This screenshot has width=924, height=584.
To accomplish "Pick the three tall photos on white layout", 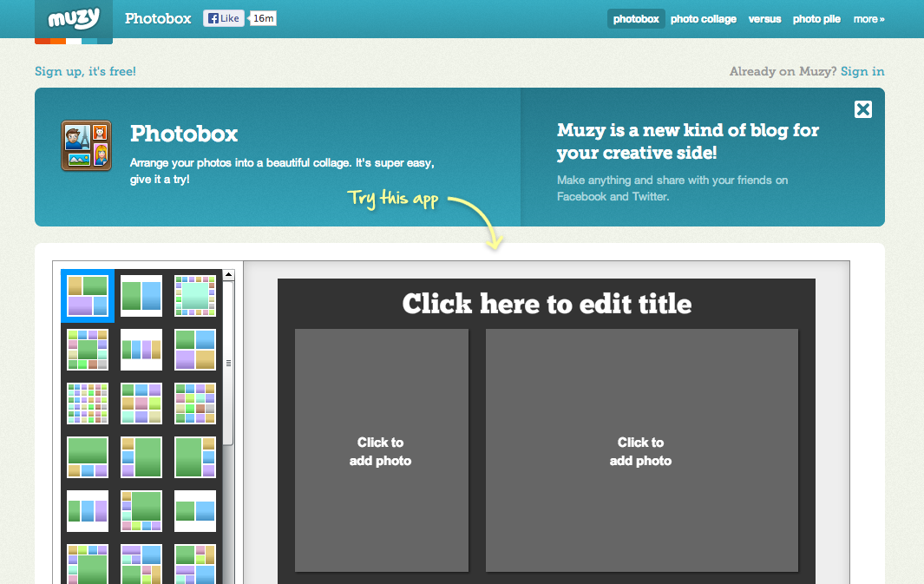I will [88, 511].
